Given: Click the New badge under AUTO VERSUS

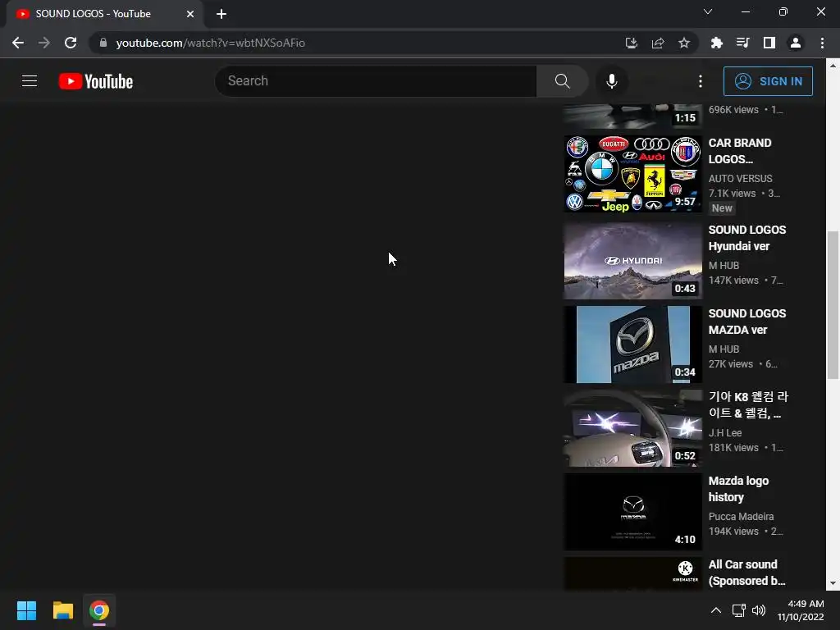Looking at the screenshot, I should pos(722,208).
